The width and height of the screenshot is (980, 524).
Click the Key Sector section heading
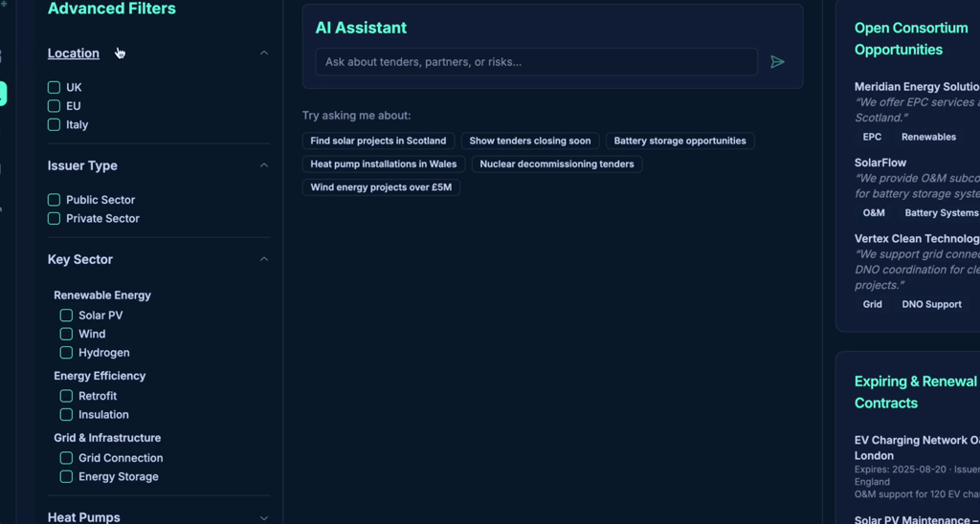tap(80, 259)
